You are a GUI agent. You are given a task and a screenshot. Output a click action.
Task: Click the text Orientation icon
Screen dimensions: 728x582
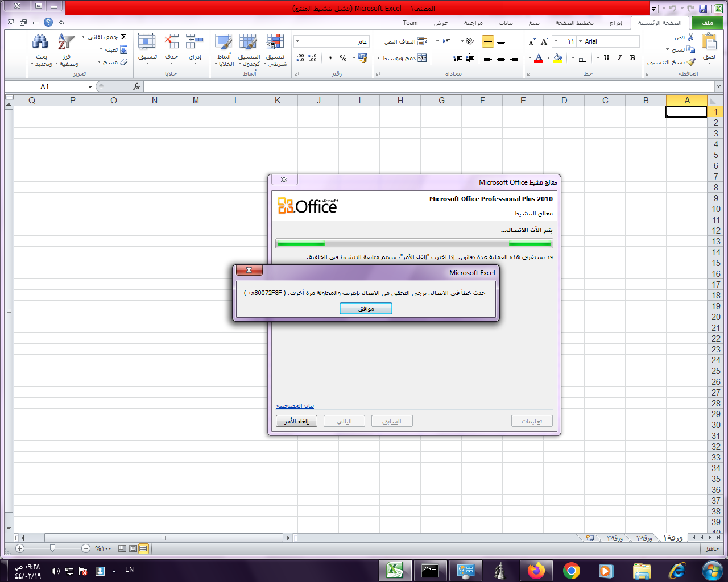[469, 41]
